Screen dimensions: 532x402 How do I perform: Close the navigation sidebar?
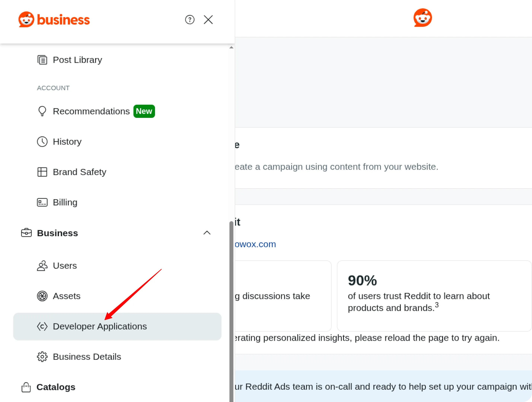click(208, 20)
